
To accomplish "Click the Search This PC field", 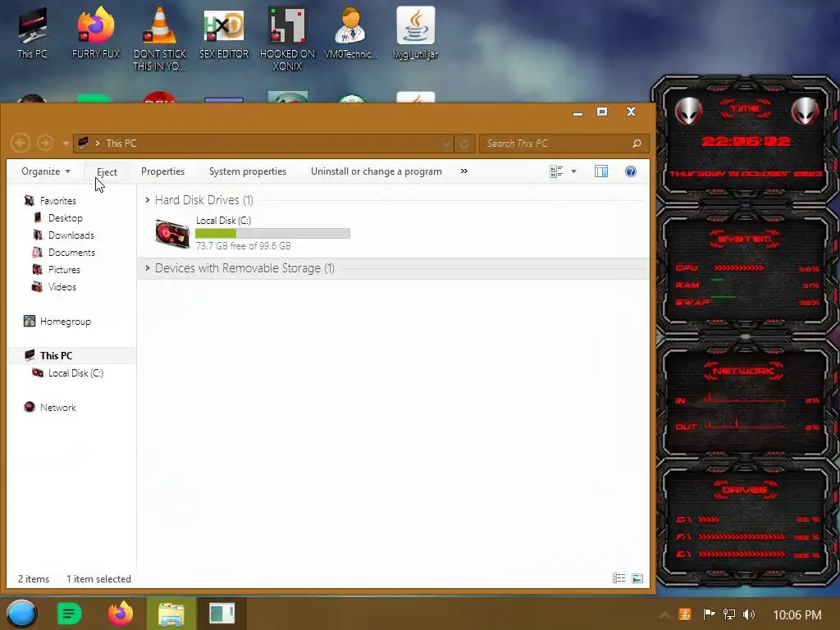I will 564,143.
